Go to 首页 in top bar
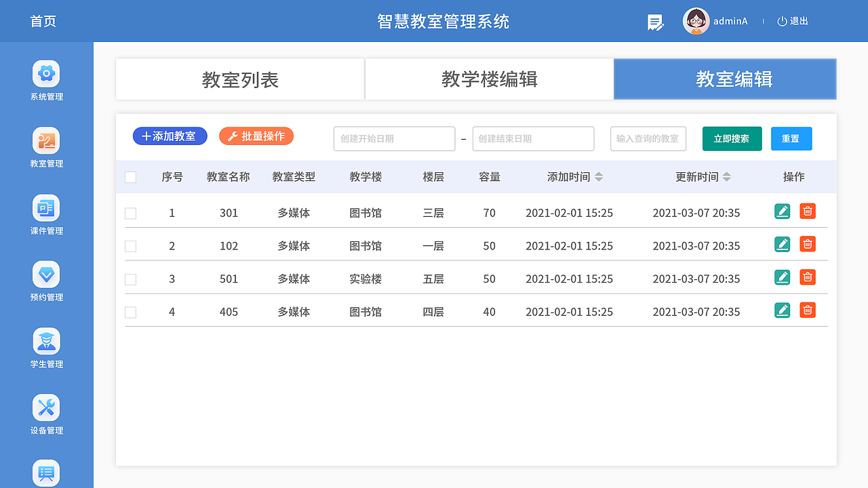The width and height of the screenshot is (868, 488). tap(43, 21)
